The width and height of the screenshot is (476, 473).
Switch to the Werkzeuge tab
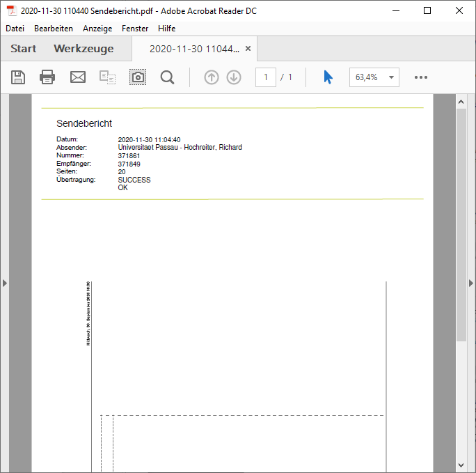(84, 49)
